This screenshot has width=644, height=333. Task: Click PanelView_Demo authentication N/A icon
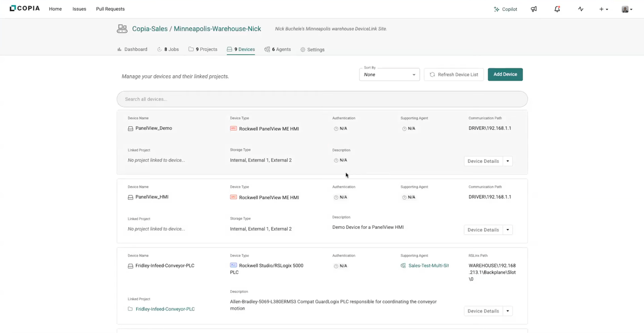[x=336, y=129]
